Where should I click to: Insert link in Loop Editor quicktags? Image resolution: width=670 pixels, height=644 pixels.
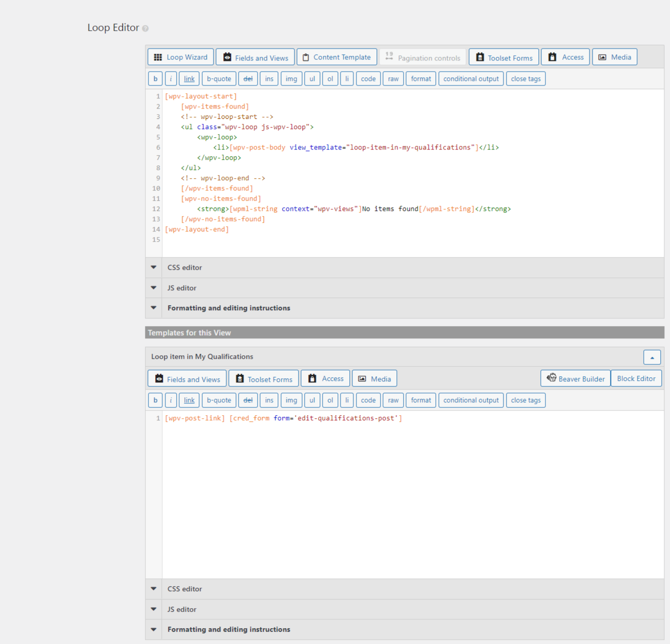click(x=190, y=79)
